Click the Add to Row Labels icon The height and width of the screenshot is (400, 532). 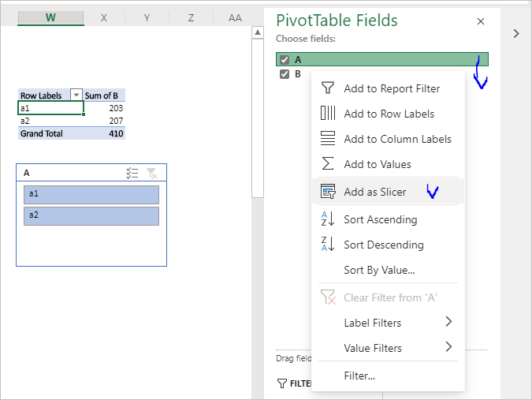point(328,114)
